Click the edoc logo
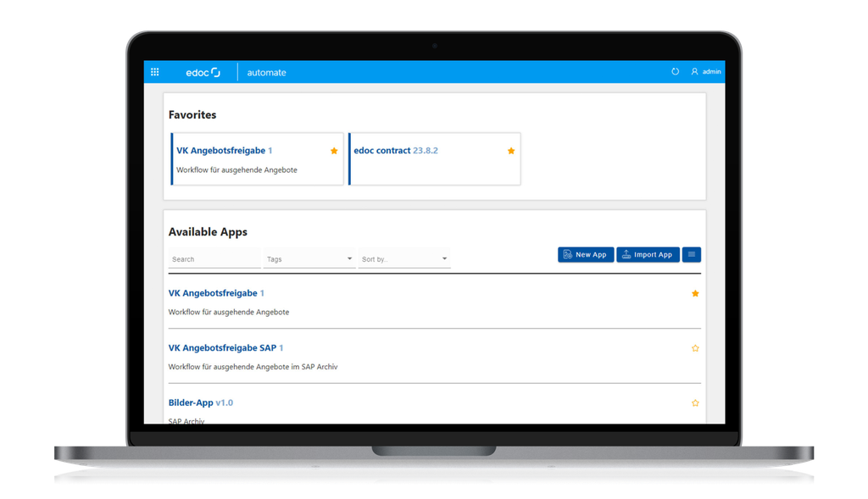 coord(203,73)
